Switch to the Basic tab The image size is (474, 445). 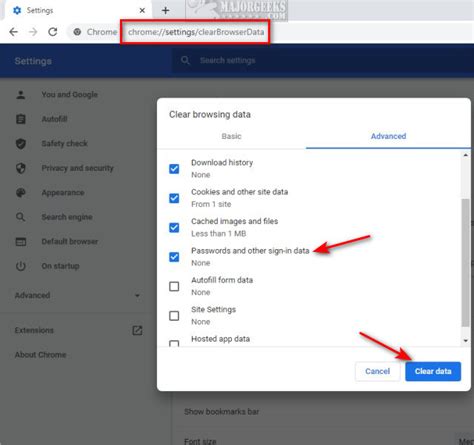[231, 136]
